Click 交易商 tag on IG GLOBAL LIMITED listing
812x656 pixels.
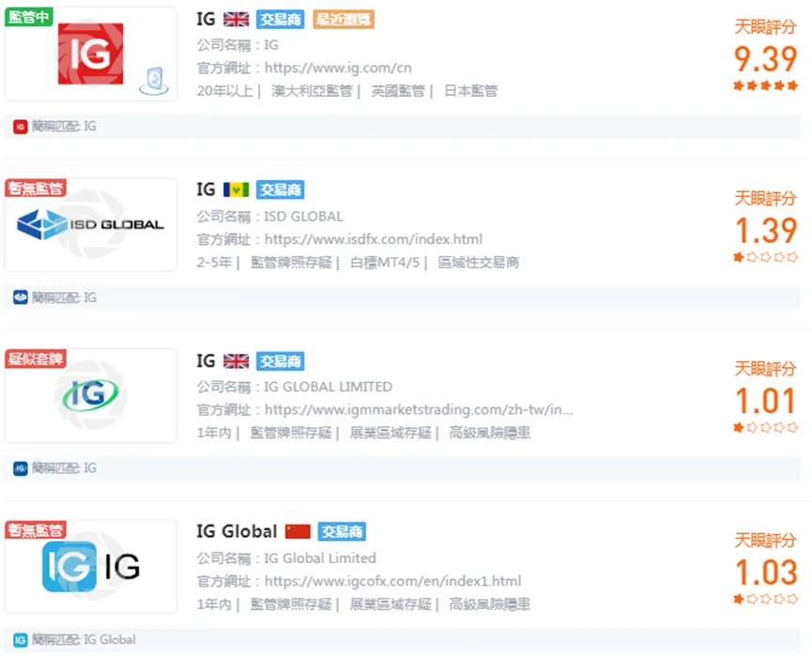280,361
